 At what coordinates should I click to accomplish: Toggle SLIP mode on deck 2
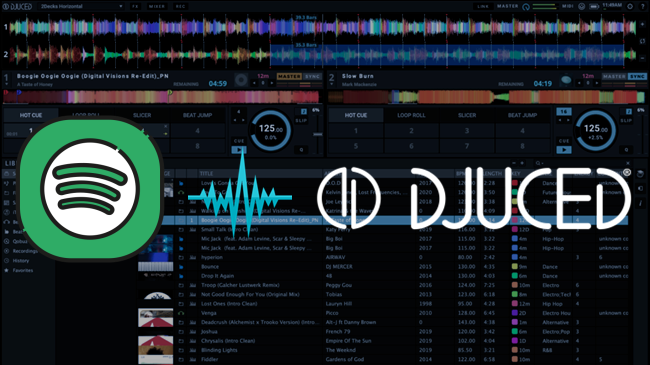(626, 120)
